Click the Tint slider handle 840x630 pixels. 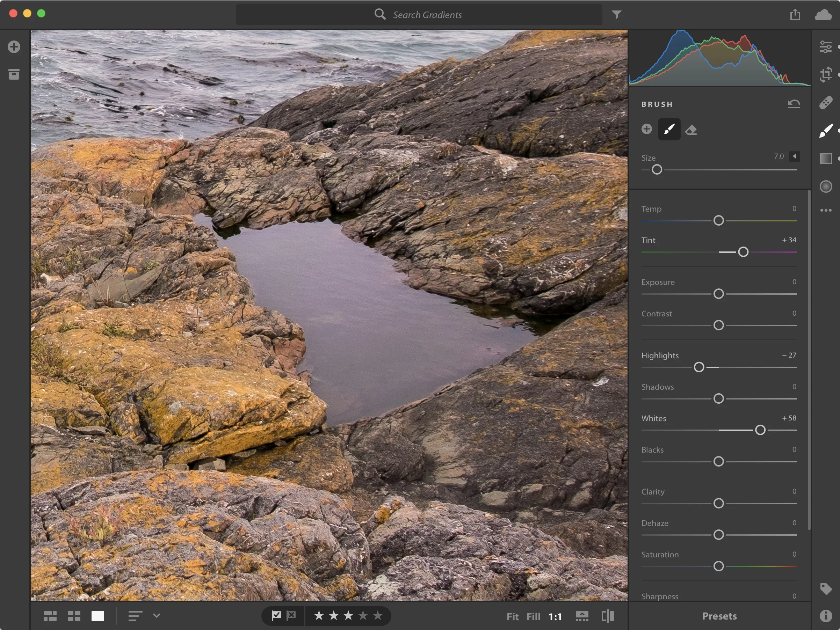(x=743, y=252)
